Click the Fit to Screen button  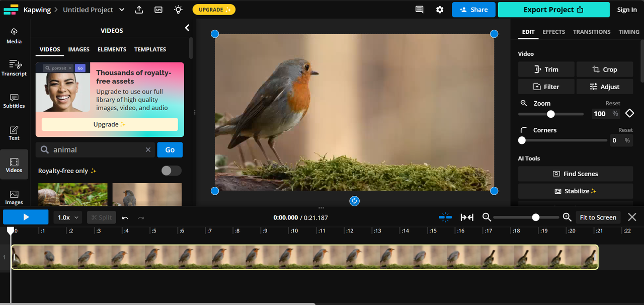[x=598, y=217]
